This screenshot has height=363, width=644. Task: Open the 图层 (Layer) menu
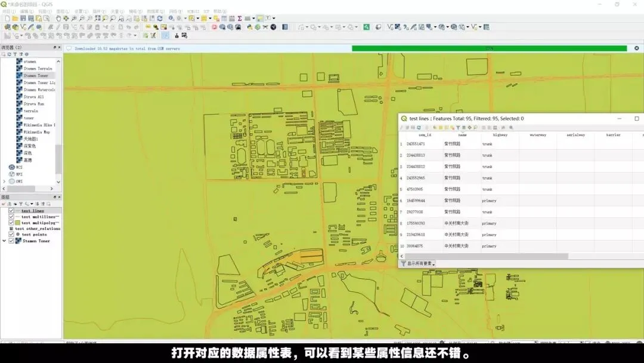[x=63, y=11]
